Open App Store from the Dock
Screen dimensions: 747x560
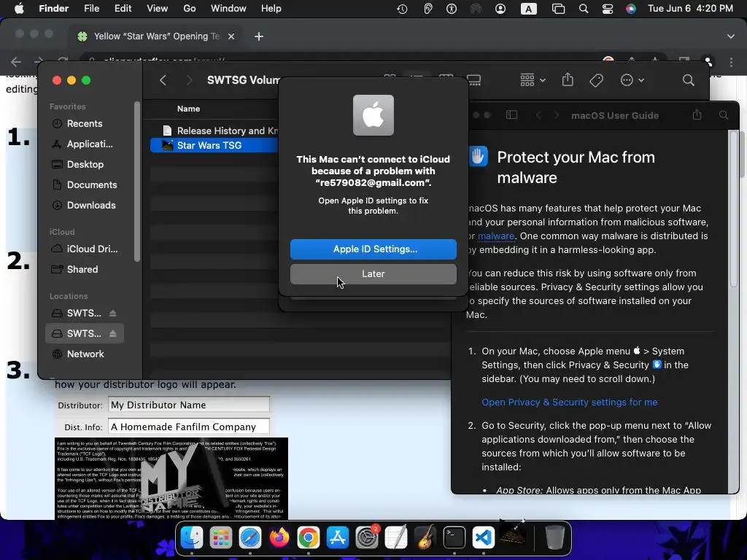click(x=338, y=537)
